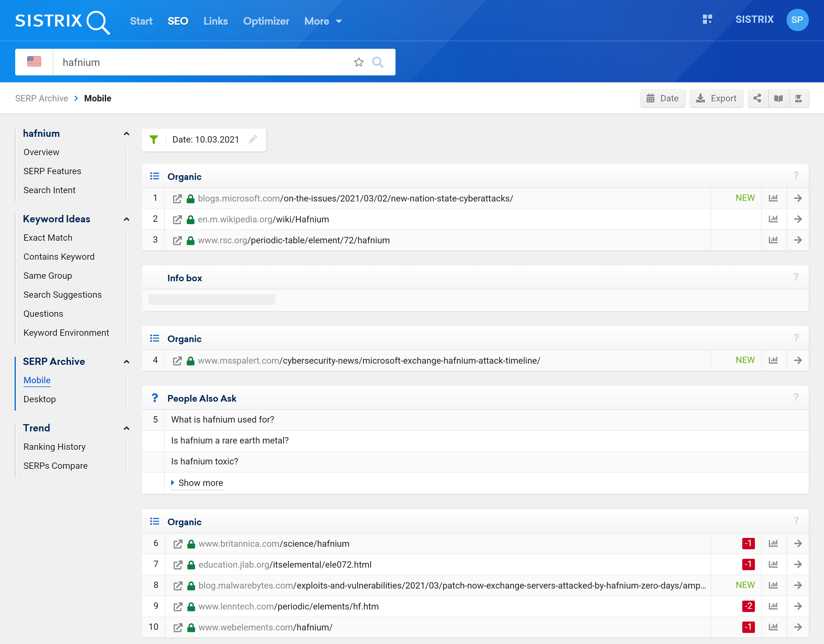Open external link for blog.malwarebytes.com result
This screenshot has height=644, width=824.
point(178,586)
